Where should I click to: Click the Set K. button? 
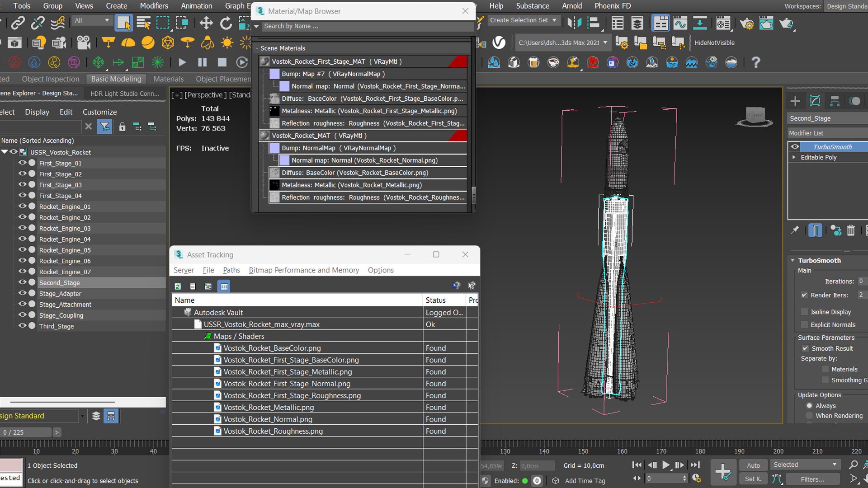click(x=753, y=479)
